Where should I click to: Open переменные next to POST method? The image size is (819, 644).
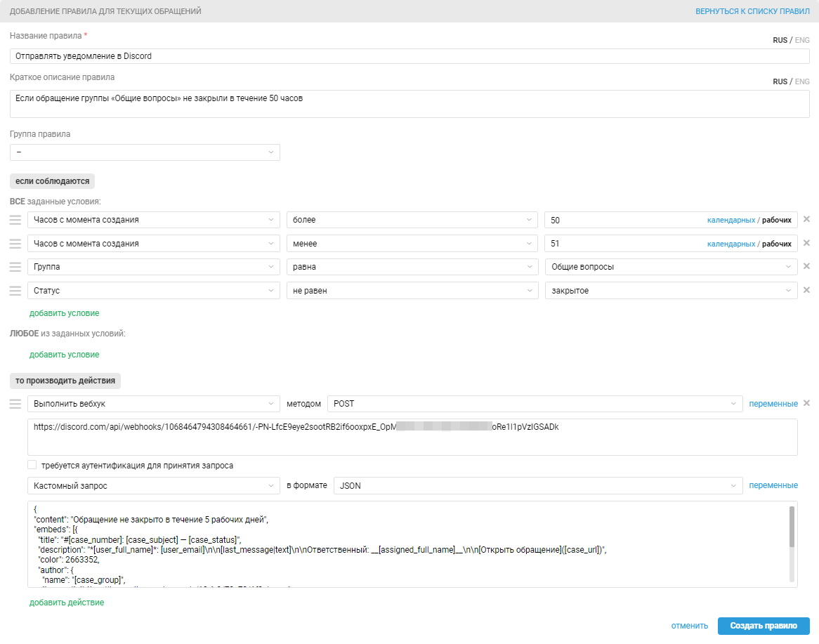pyautogui.click(x=773, y=404)
